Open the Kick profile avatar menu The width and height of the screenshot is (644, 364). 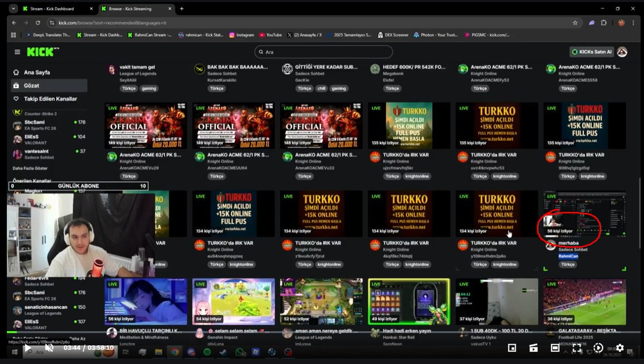coord(622,52)
